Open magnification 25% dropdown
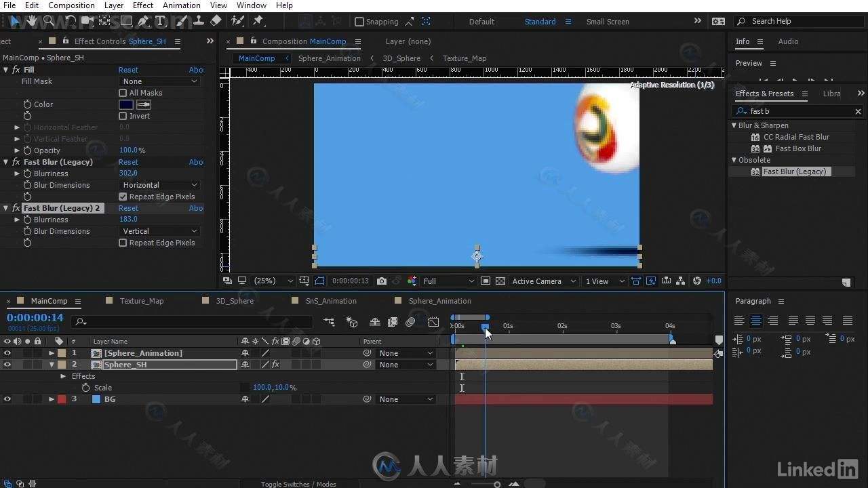 coord(273,281)
